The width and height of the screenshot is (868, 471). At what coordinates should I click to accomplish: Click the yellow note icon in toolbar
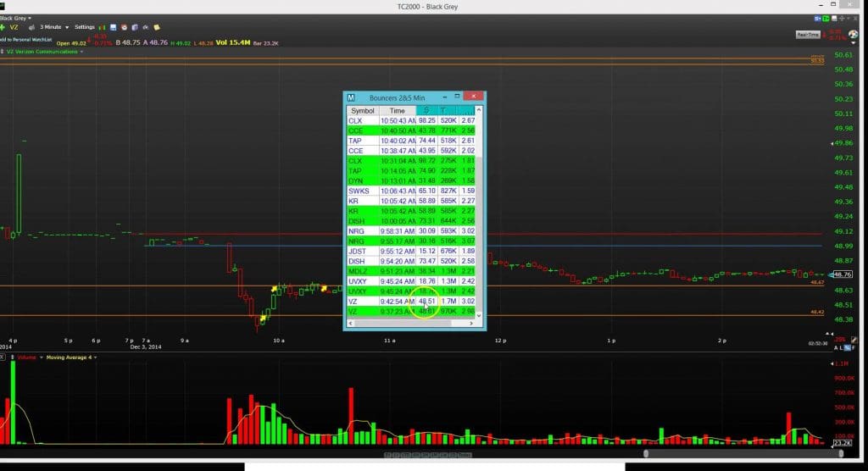tap(157, 27)
